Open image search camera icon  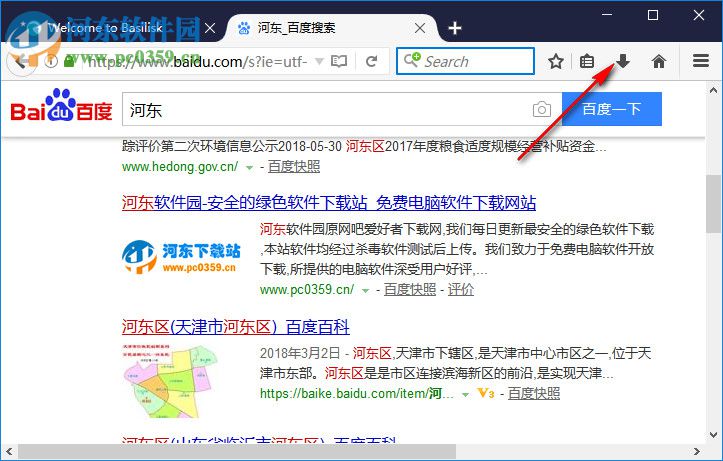542,109
